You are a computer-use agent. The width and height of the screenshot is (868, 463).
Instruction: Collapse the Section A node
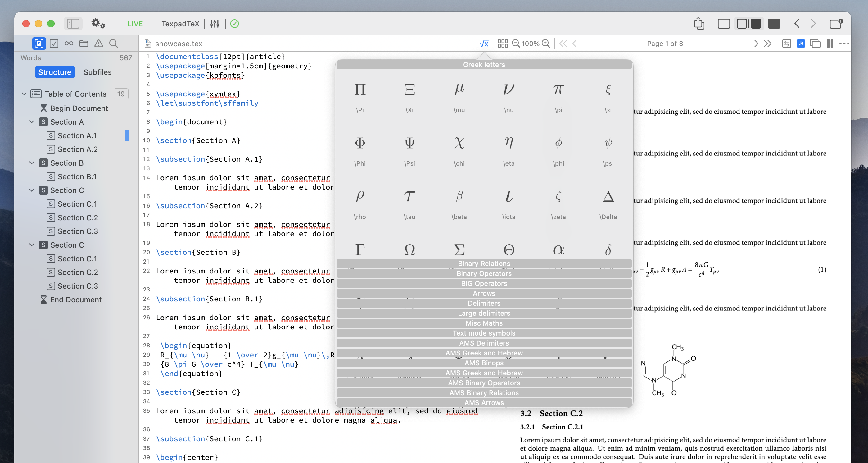(x=32, y=122)
